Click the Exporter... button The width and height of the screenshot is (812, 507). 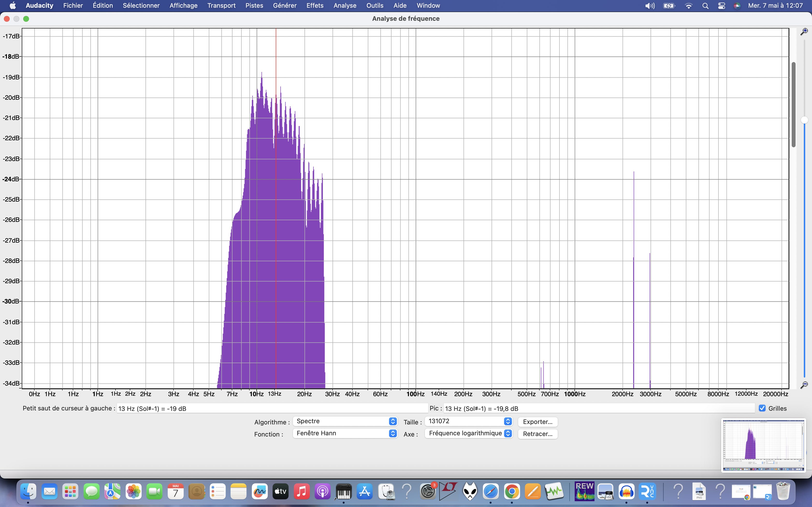tap(537, 422)
